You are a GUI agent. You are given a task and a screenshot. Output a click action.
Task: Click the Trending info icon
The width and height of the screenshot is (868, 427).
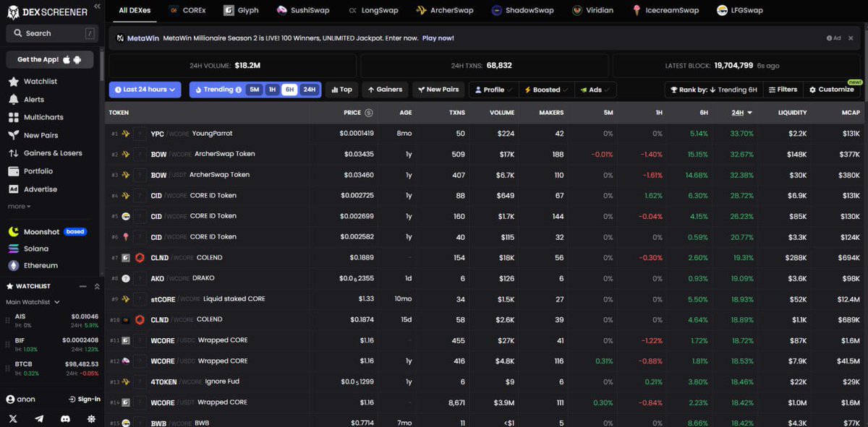coord(239,90)
